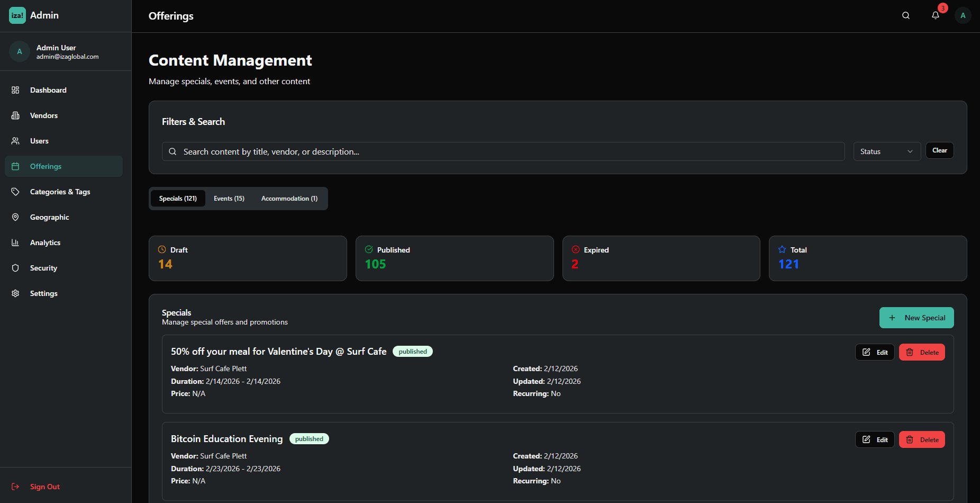Navigate to Categories & Tags
The image size is (980, 503).
tap(60, 192)
